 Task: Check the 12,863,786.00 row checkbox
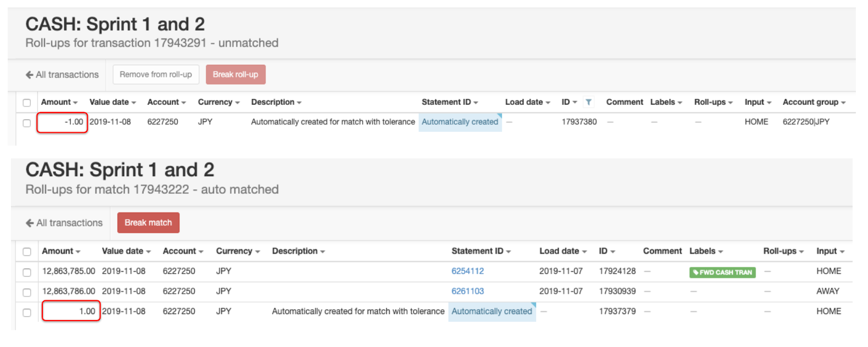click(27, 293)
